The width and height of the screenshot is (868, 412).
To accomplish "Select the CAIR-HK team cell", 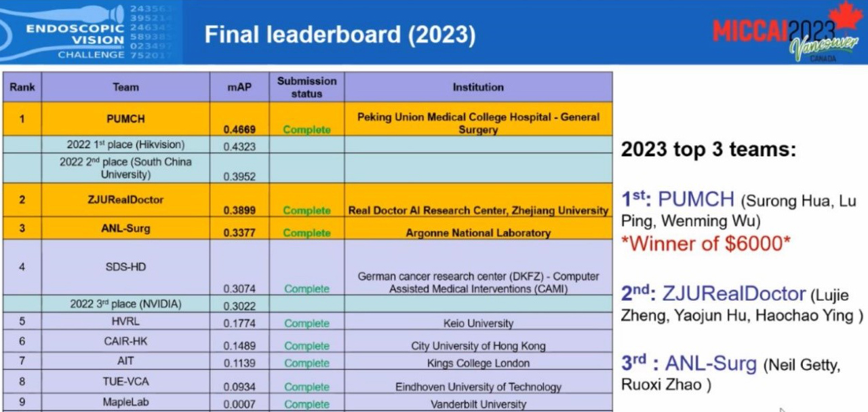I will (125, 341).
